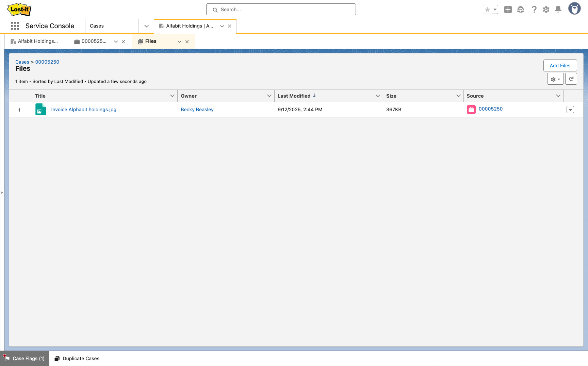
Task: Refresh the Files list
Action: tap(571, 79)
